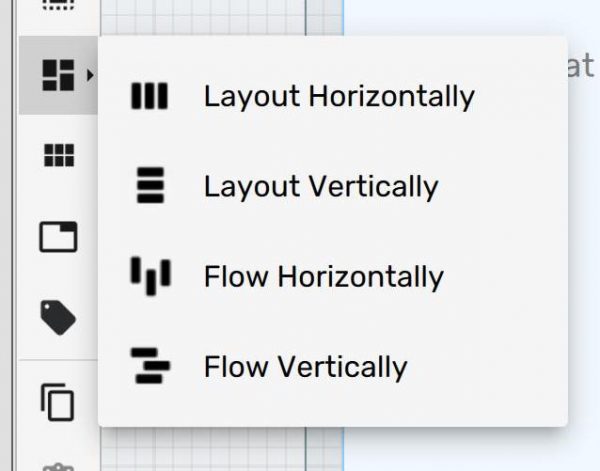Click the staggered bars Flow Vertically icon
This screenshot has height=471, width=600.
point(150,367)
